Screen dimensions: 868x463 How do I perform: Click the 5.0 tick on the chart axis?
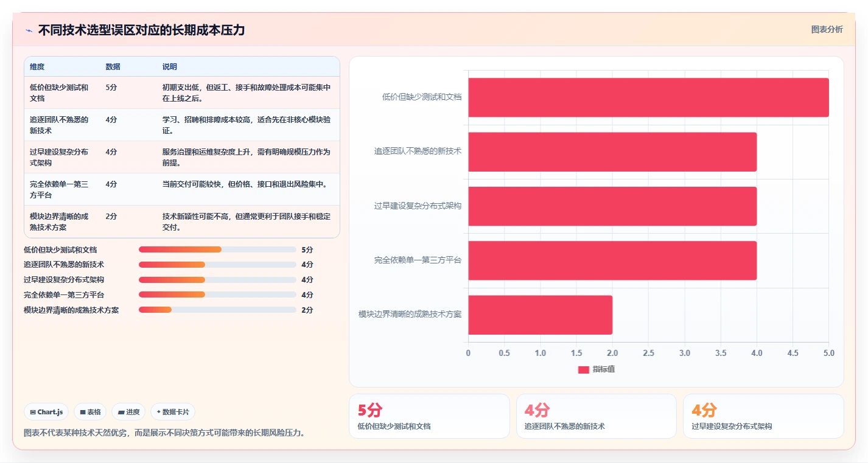828,353
